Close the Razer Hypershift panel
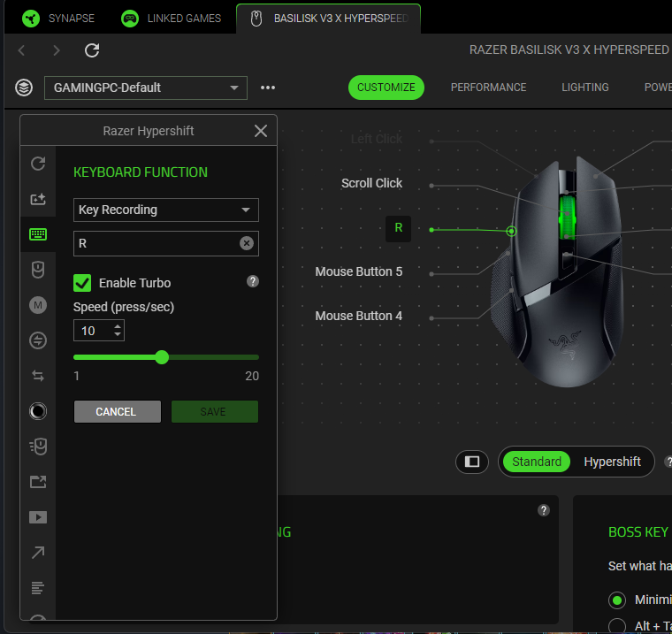The width and height of the screenshot is (672, 634). pos(261,131)
